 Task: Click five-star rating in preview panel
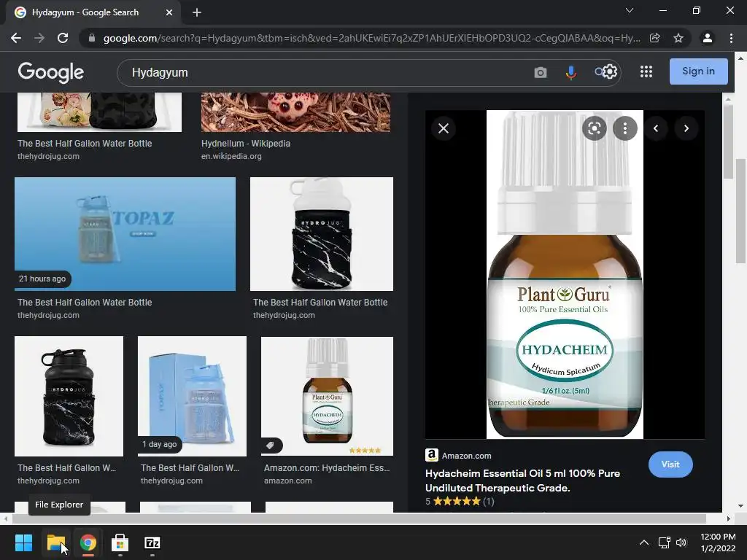tap(457, 501)
